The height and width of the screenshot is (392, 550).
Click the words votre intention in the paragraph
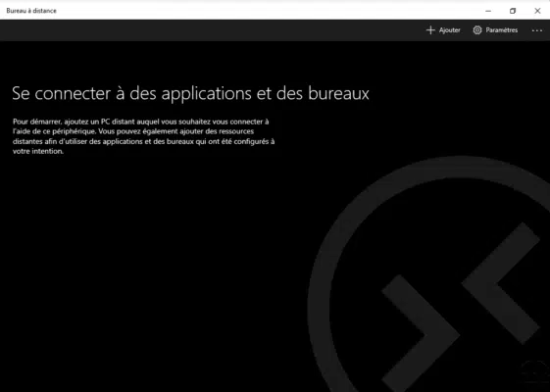pos(38,152)
